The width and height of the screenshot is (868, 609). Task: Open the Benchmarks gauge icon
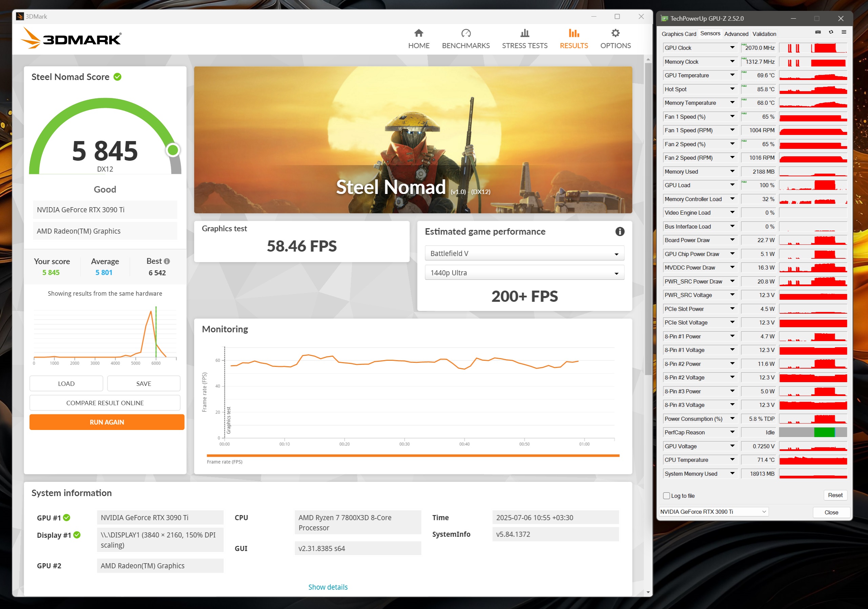coord(466,33)
